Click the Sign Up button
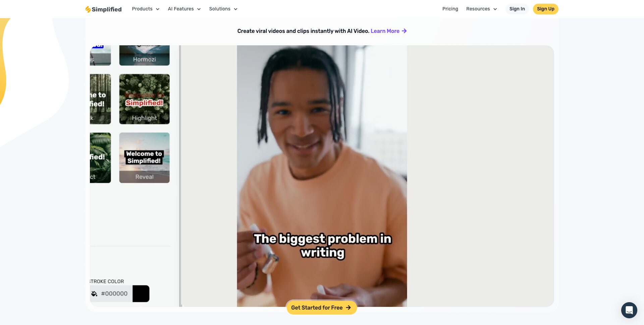Image resolution: width=644 pixels, height=325 pixels. [545, 9]
